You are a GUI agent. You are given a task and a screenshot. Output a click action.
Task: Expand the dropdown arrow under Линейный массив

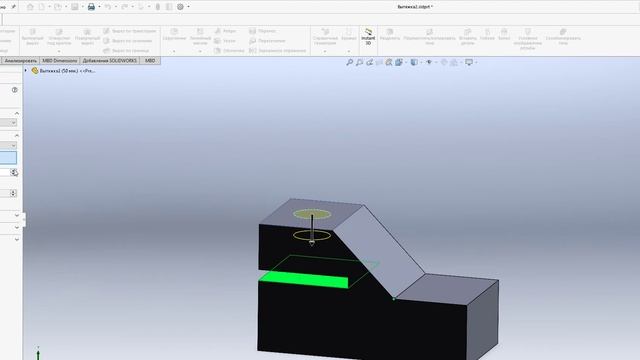click(200, 51)
